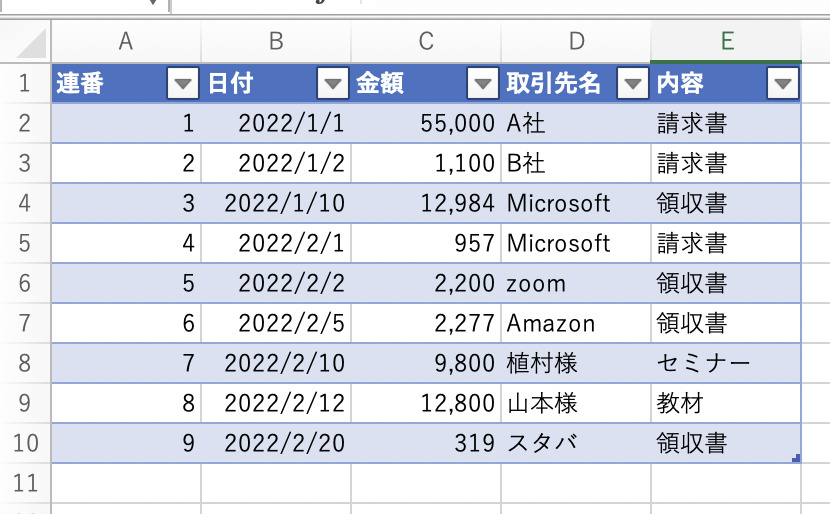Select the 山本様 cell
This screenshot has width=830, height=514.
pos(575,404)
